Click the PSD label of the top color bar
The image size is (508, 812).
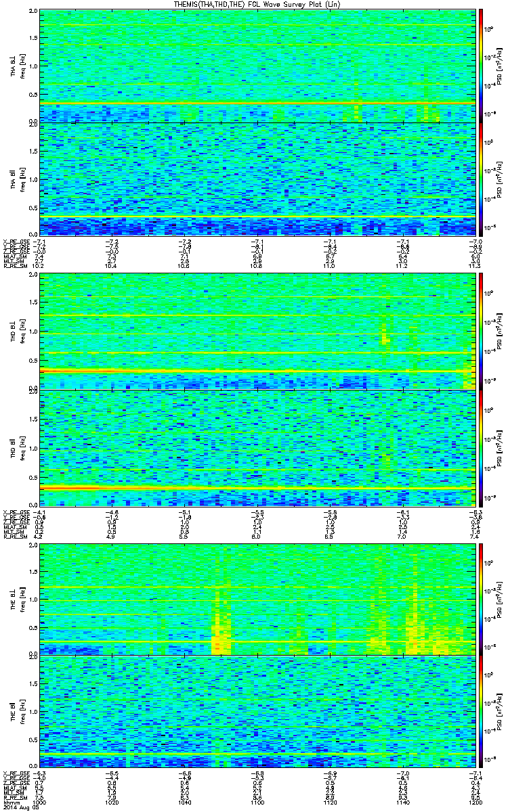[x=499, y=66]
